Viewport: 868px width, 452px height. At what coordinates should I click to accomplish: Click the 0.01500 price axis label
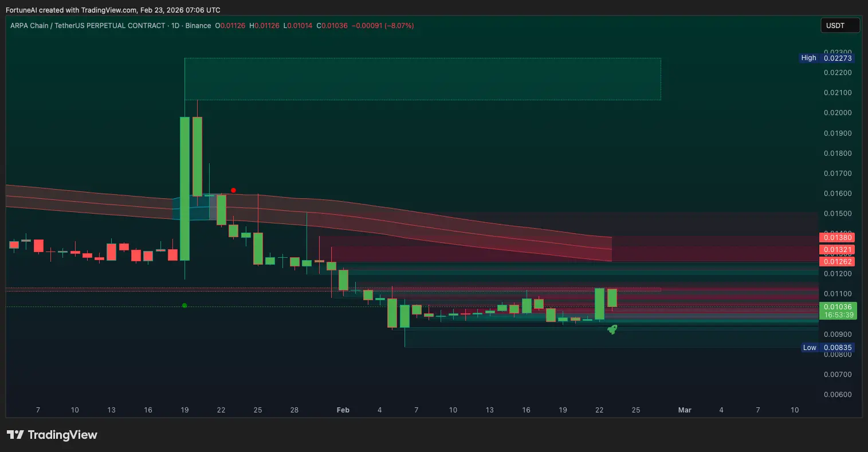point(838,214)
